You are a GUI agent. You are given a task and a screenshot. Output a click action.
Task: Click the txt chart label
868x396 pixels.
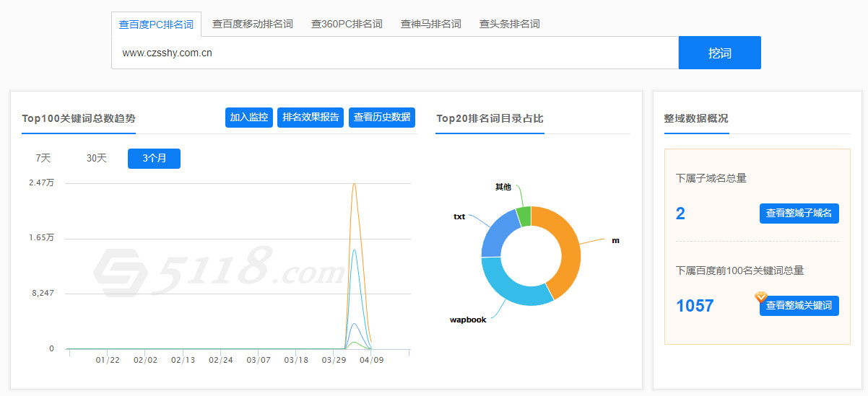[x=459, y=216]
